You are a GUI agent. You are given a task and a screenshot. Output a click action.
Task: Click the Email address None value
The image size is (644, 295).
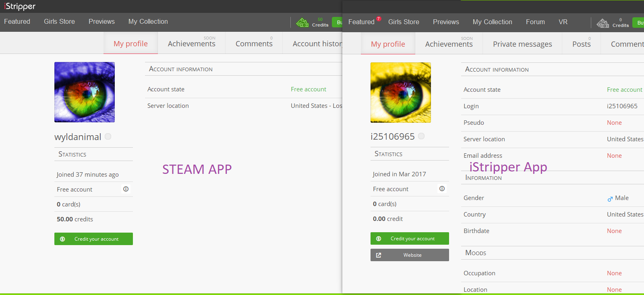[x=614, y=156]
